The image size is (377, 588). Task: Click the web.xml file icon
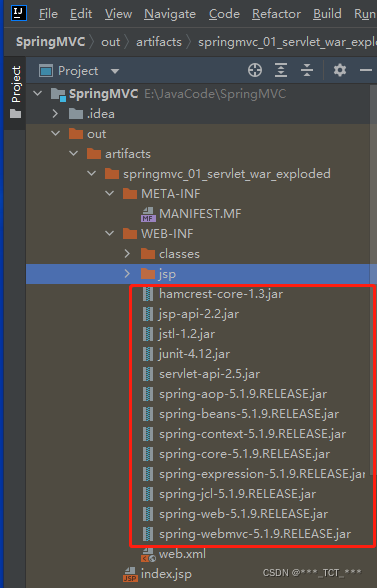[x=148, y=555]
